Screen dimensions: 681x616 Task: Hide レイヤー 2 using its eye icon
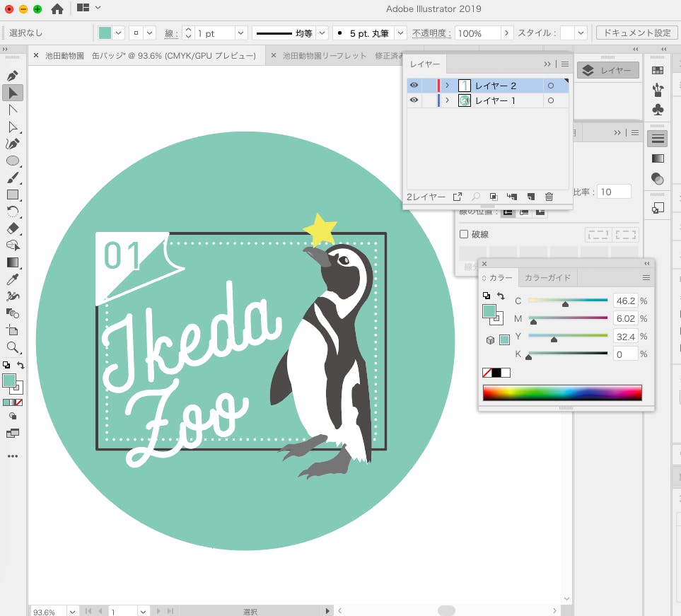414,86
